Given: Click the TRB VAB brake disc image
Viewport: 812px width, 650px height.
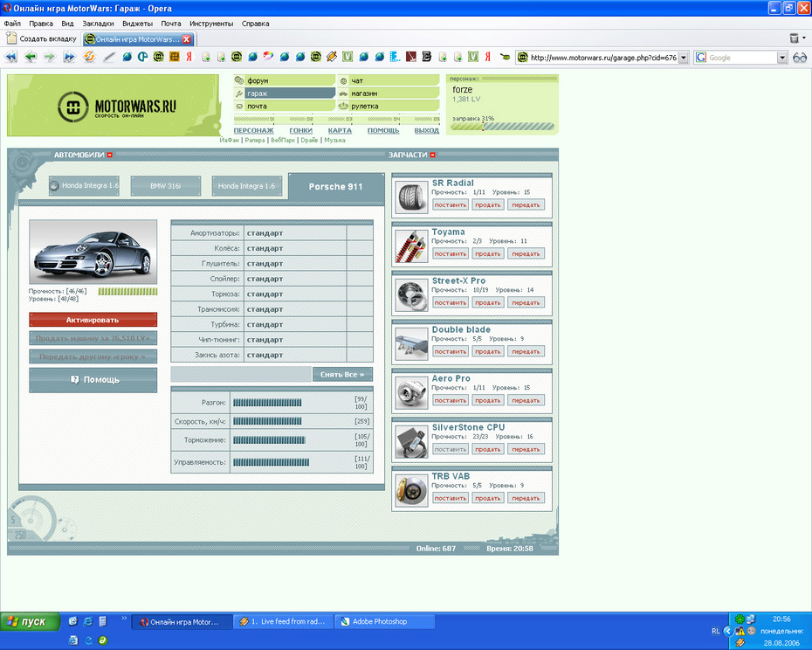Looking at the screenshot, I should 412,490.
